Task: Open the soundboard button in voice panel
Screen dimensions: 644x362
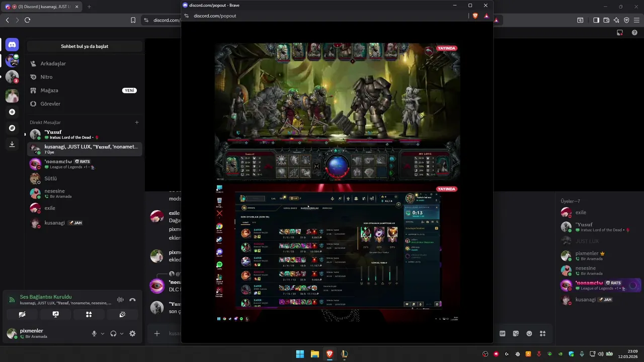Action: click(122, 314)
